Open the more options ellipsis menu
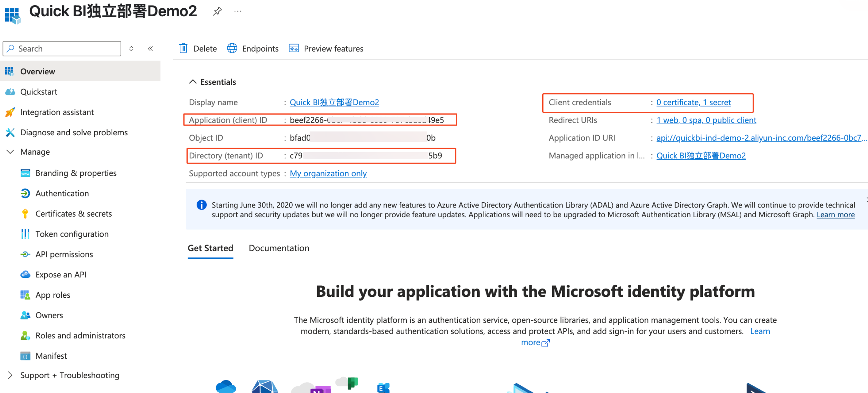Screen dimensions: 868x393 (238, 11)
